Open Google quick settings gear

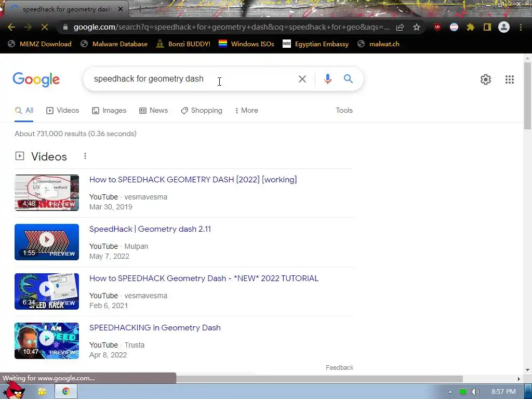tap(486, 79)
